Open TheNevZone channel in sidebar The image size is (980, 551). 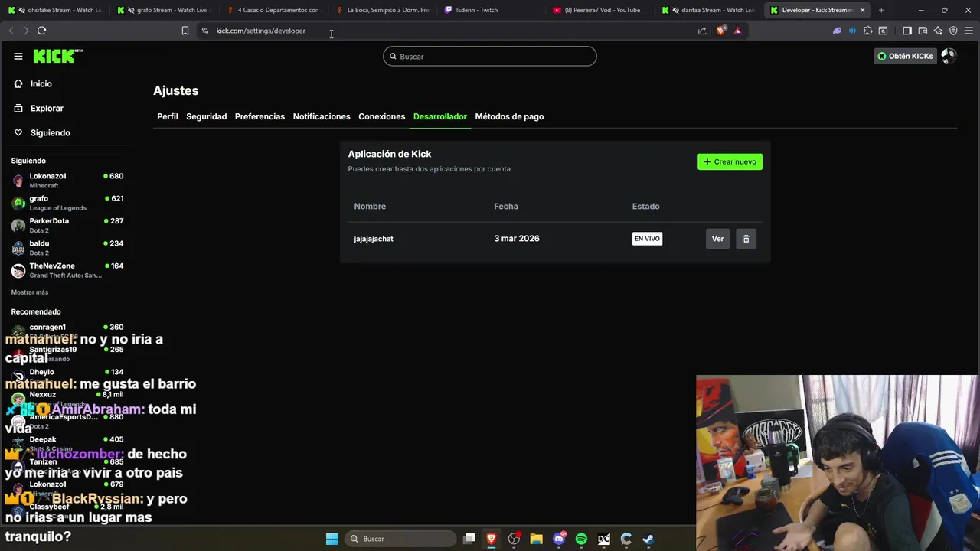(x=67, y=270)
